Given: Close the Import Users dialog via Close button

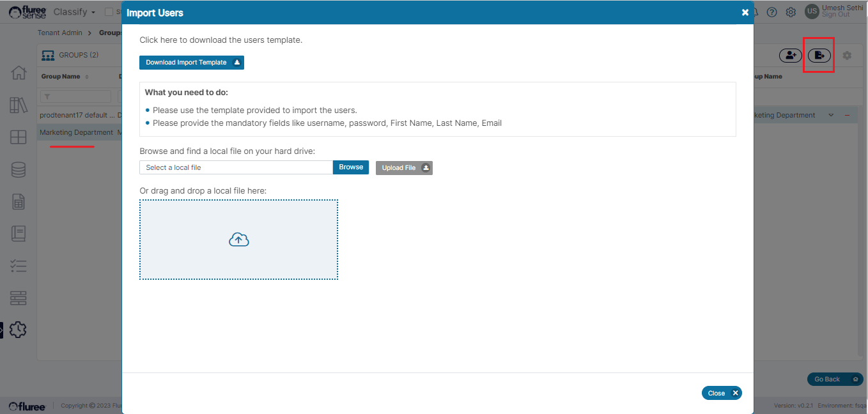Looking at the screenshot, I should [721, 393].
